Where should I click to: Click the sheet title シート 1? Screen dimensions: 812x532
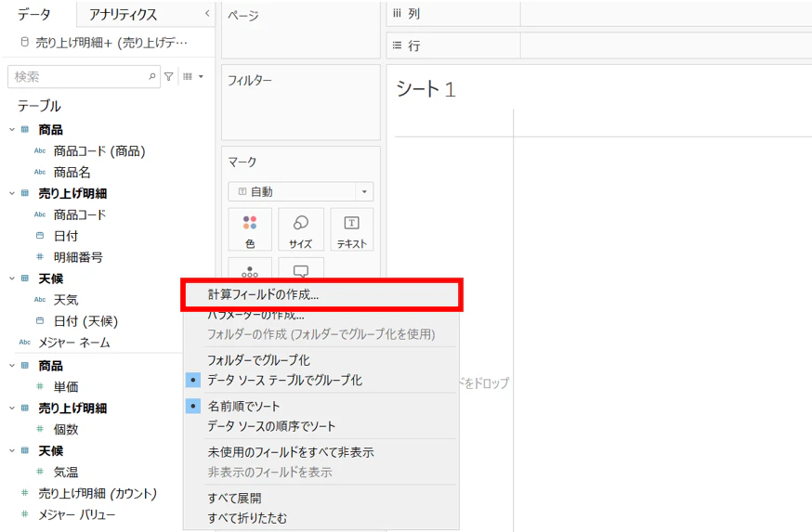[426, 89]
